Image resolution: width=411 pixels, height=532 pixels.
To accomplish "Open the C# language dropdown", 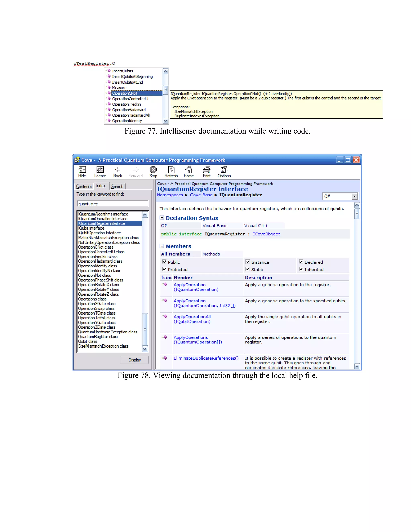I will pos(355,196).
